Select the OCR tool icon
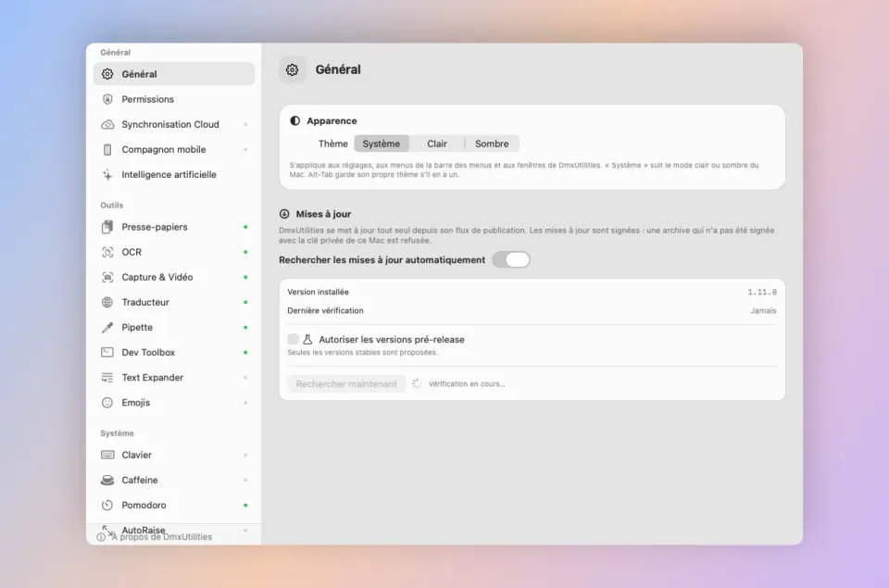Screen dimensions: 889x588 click(107, 252)
